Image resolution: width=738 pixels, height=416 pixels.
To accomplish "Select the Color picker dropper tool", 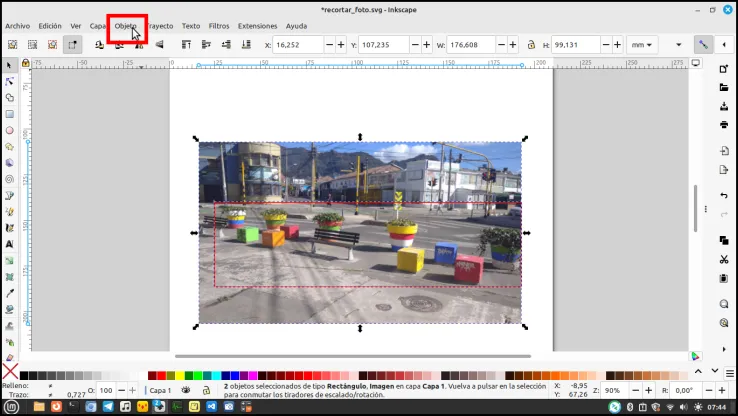I will tap(9, 293).
